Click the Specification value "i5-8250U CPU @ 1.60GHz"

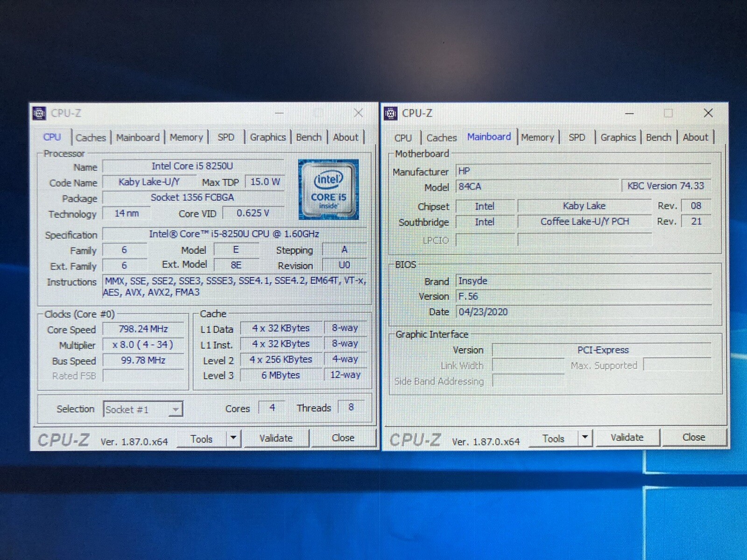[x=234, y=234]
